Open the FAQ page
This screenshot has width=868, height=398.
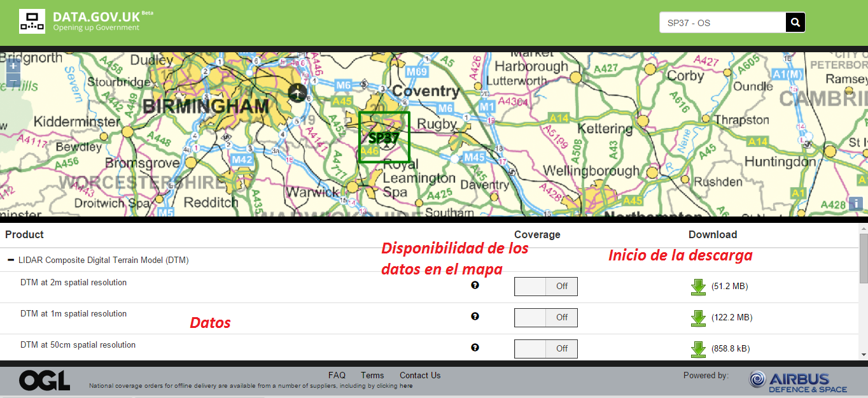tap(337, 375)
